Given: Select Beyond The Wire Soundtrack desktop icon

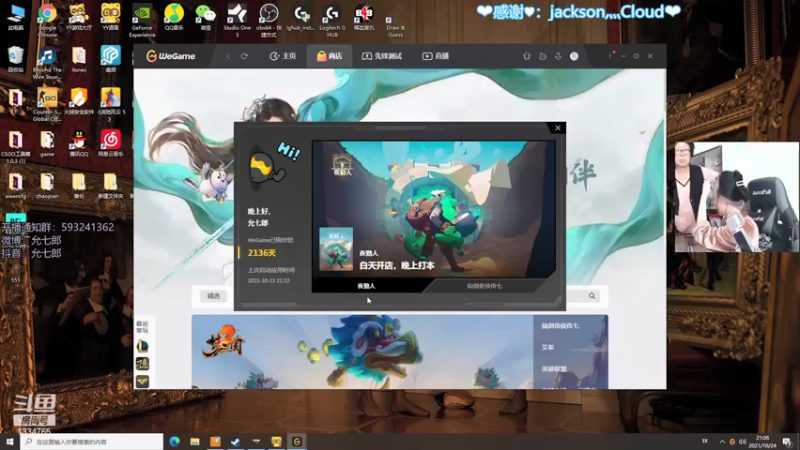Looking at the screenshot, I should [47, 63].
